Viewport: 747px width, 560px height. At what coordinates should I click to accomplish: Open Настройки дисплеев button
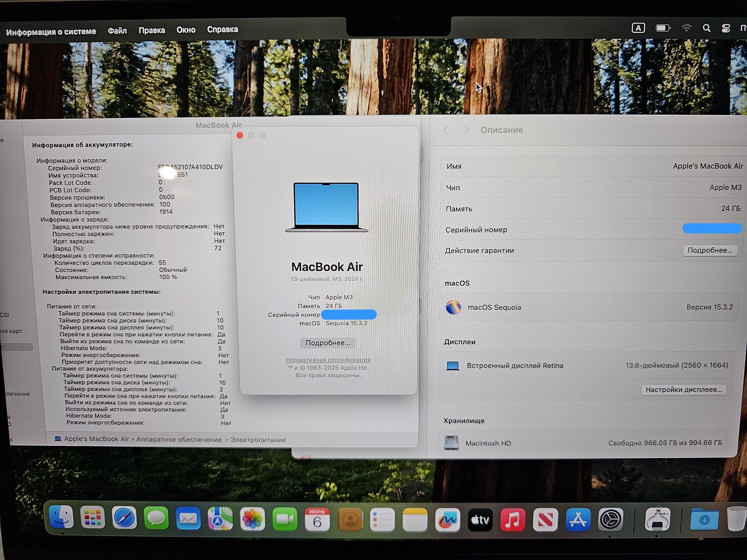pos(684,389)
